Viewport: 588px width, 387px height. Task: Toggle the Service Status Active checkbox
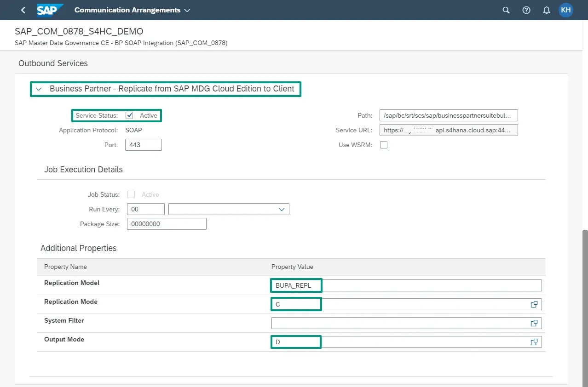point(129,115)
